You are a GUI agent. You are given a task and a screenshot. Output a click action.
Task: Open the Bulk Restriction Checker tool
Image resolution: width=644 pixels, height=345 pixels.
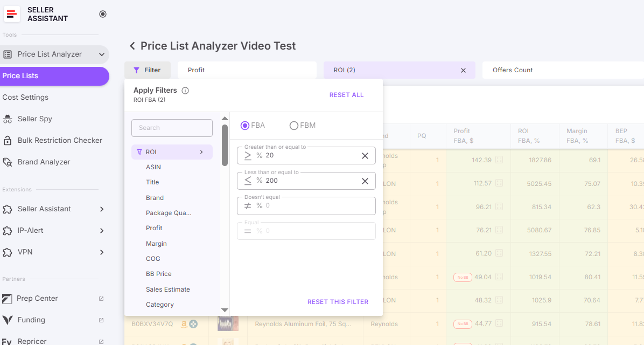pyautogui.click(x=59, y=140)
